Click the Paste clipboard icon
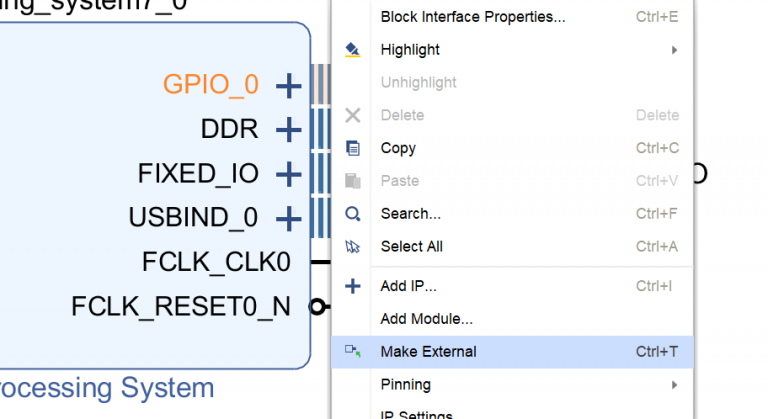This screenshot has width=768, height=419. click(352, 181)
